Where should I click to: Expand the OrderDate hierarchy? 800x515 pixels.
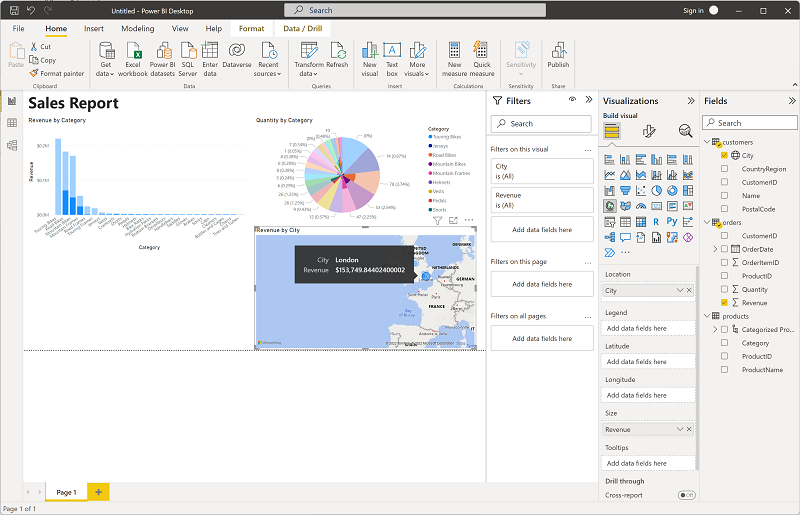click(715, 249)
